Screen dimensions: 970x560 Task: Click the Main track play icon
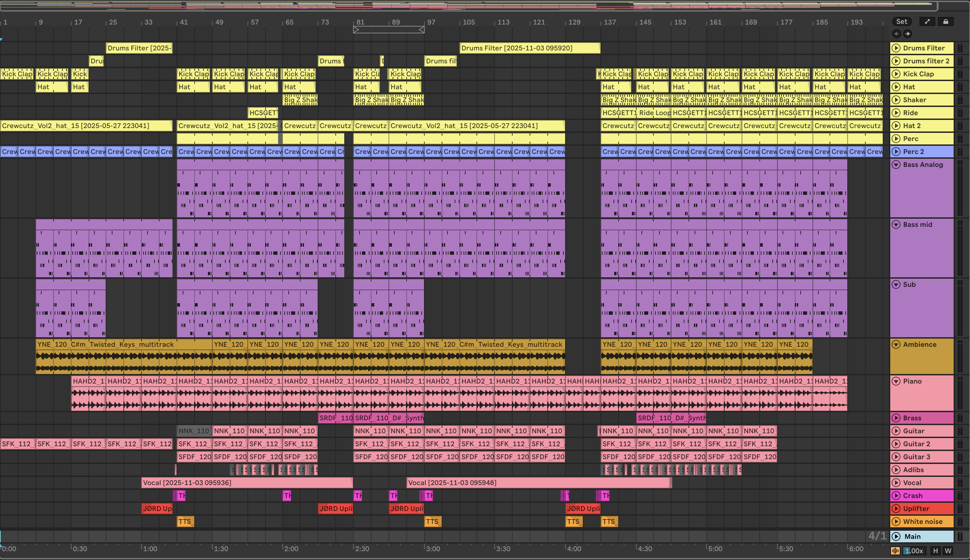tap(896, 536)
